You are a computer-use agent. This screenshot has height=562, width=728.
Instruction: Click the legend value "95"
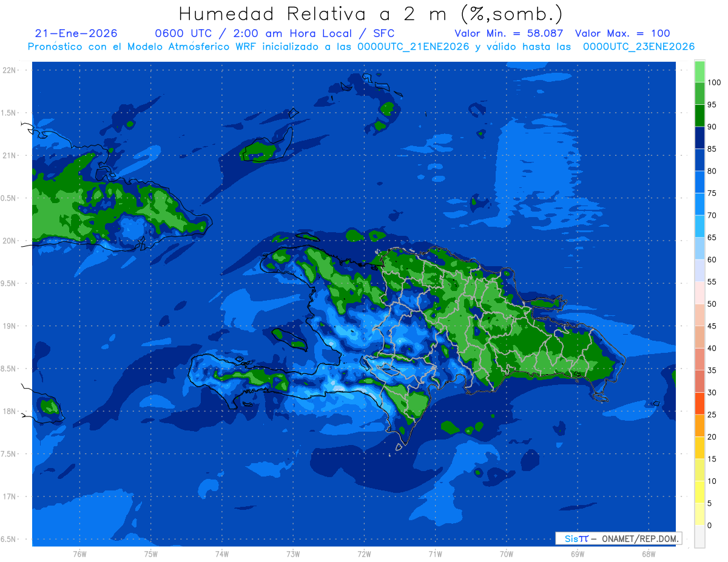tap(712, 104)
